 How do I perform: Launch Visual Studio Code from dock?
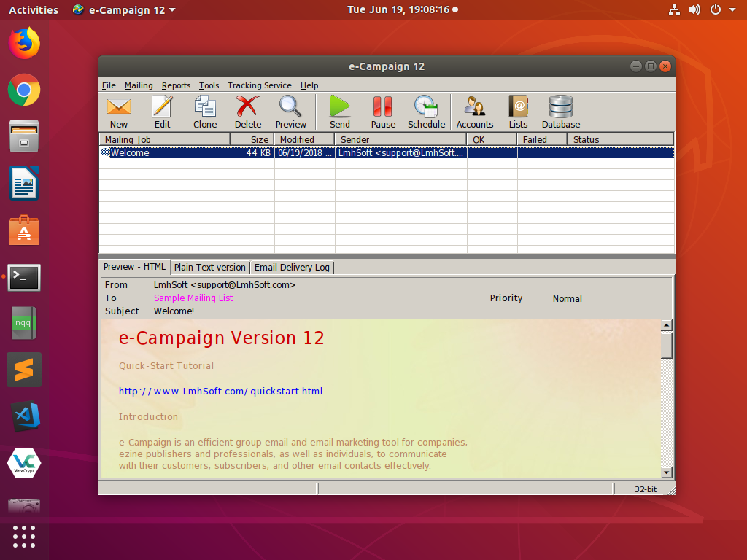(x=24, y=416)
